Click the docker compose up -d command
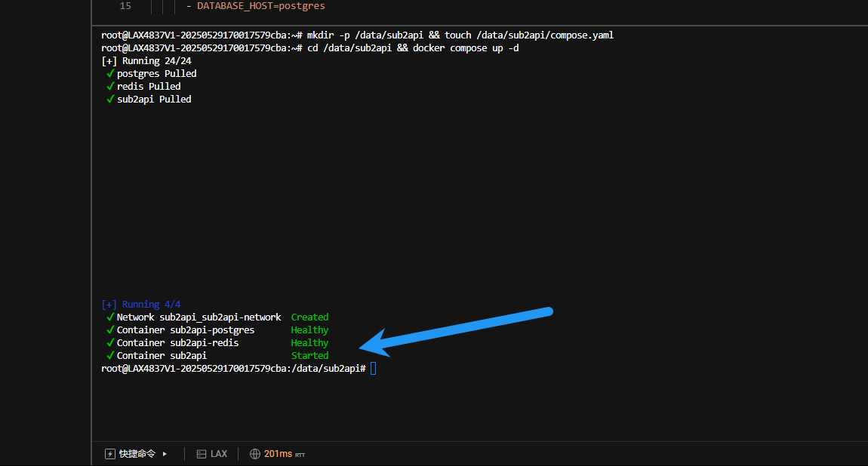This screenshot has width=868, height=466. click(466, 48)
